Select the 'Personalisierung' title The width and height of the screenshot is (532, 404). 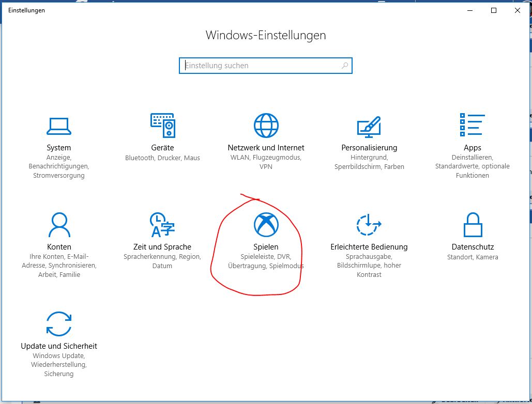(x=369, y=148)
